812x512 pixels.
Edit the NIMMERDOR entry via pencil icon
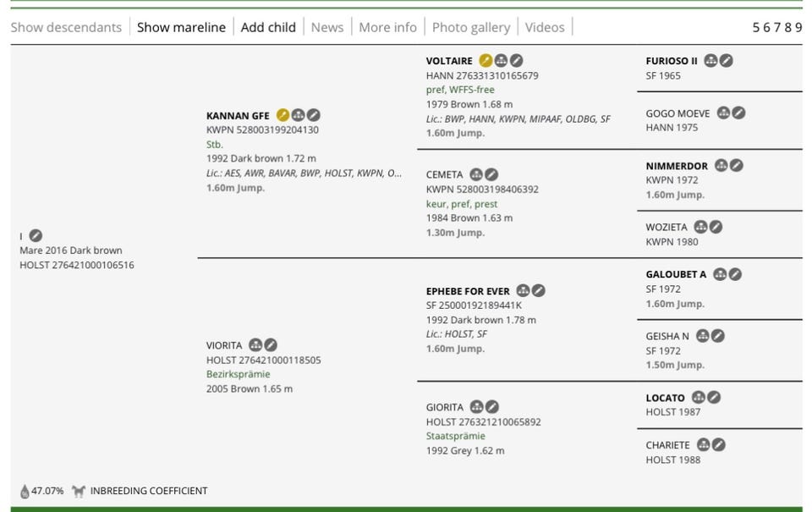click(737, 165)
